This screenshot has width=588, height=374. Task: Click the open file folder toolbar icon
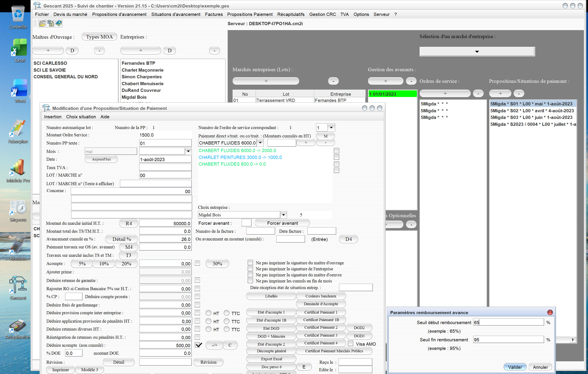click(42, 23)
